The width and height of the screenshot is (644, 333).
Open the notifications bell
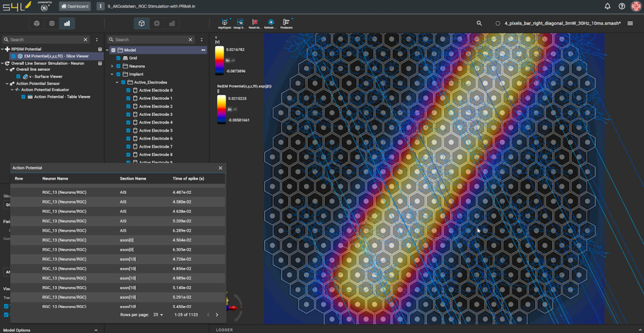pos(607,6)
